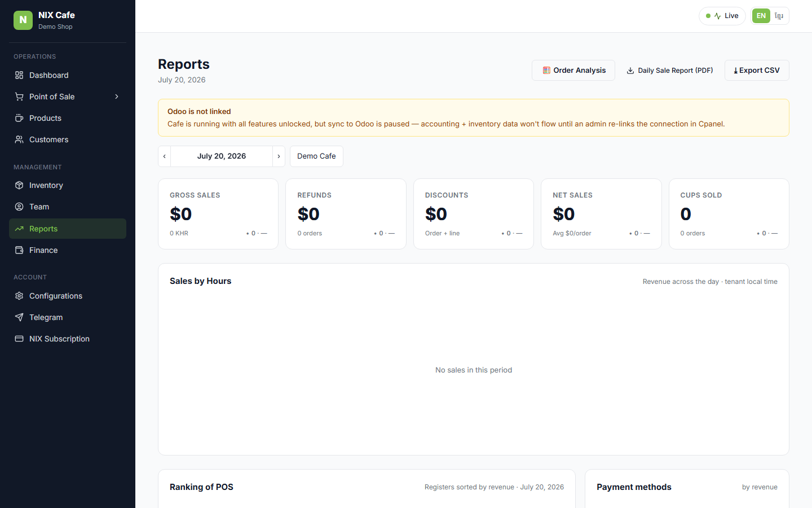Go to the Inventory page
The width and height of the screenshot is (812, 508).
[68, 185]
